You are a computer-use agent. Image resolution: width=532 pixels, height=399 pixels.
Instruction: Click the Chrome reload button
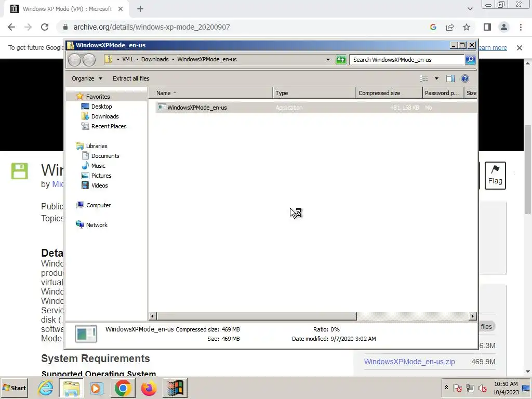point(45,27)
